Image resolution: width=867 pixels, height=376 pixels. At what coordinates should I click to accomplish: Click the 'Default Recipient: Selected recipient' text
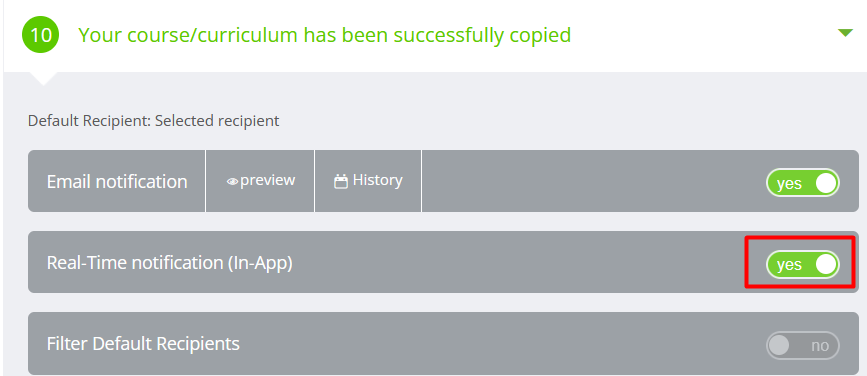[x=154, y=121]
